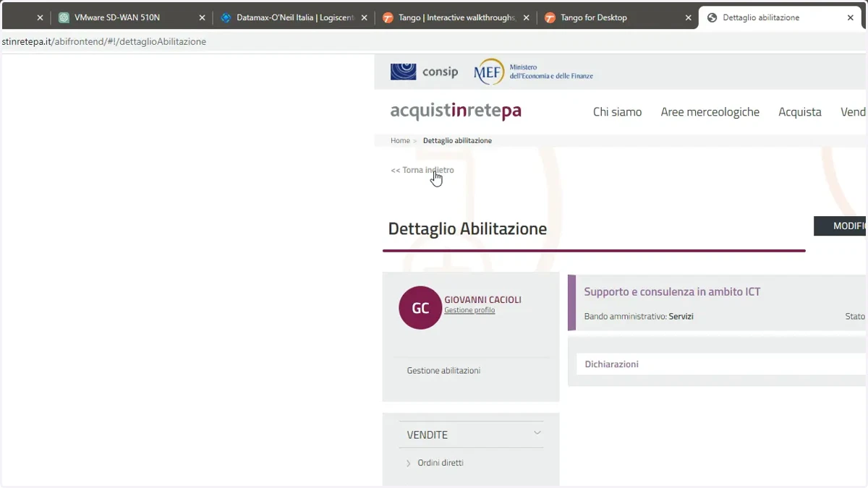Click the VMware SD-WAN tab favicon
868x488 pixels.
click(64, 17)
